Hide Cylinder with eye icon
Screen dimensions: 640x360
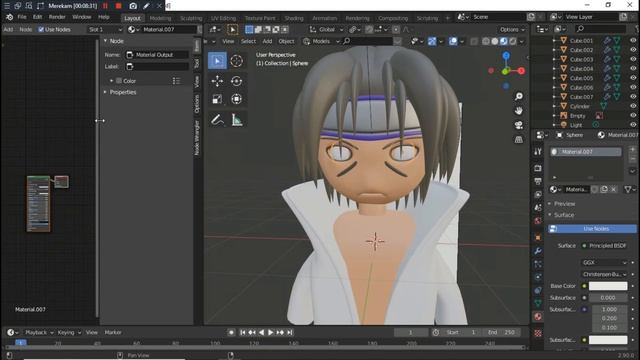pyautogui.click(x=633, y=106)
